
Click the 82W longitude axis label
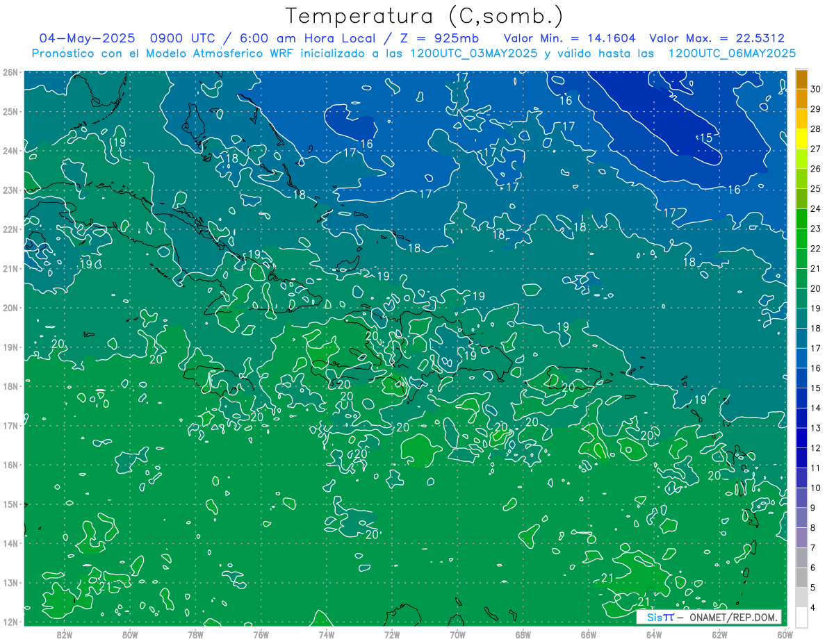[65, 634]
